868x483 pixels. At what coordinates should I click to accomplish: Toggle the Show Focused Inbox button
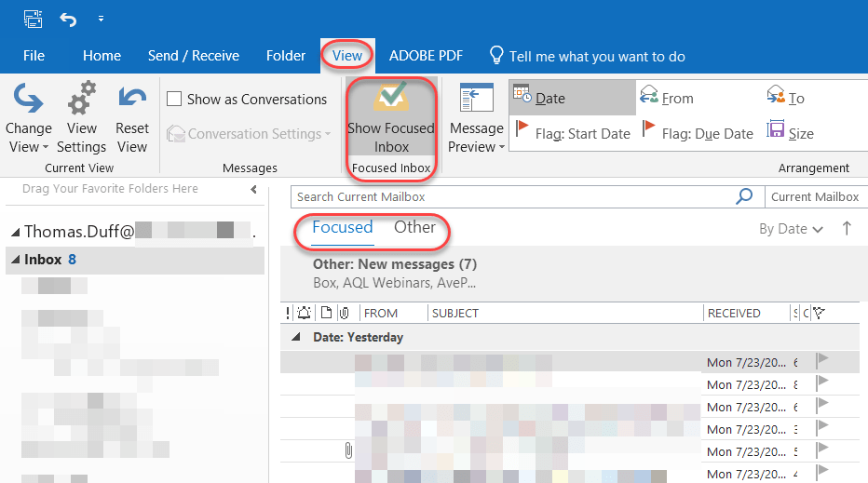391,118
